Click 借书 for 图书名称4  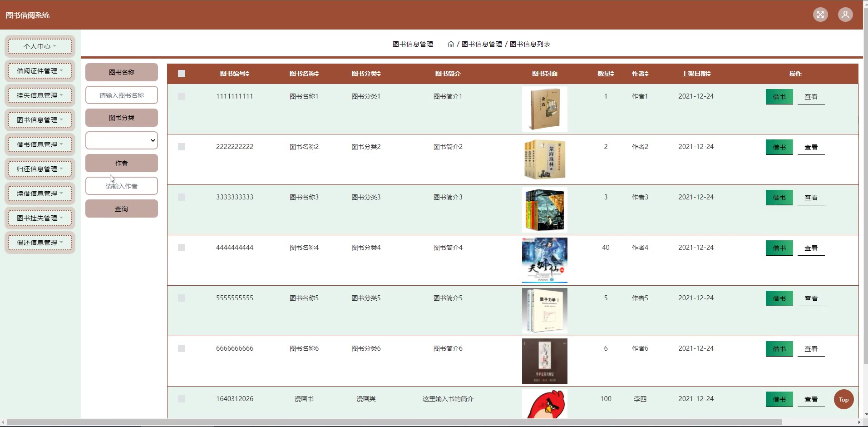[x=779, y=248]
